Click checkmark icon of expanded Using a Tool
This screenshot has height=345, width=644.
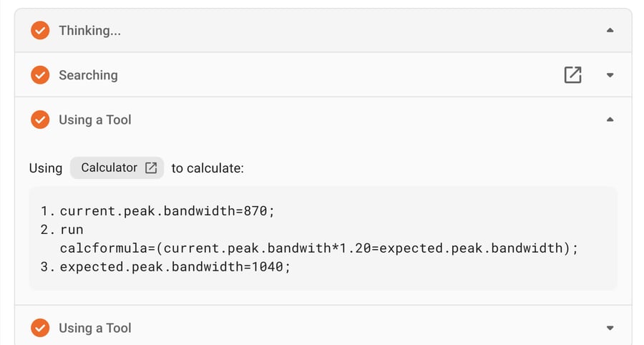point(40,120)
